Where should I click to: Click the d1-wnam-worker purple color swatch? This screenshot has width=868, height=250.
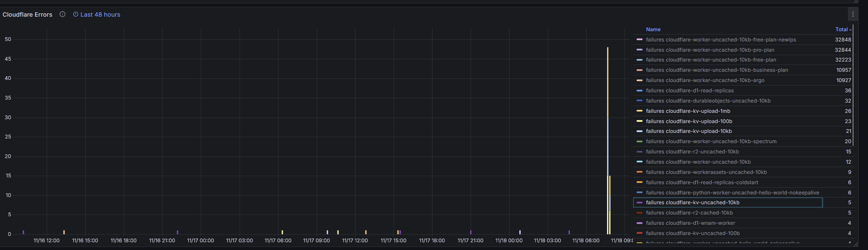[x=640, y=223]
